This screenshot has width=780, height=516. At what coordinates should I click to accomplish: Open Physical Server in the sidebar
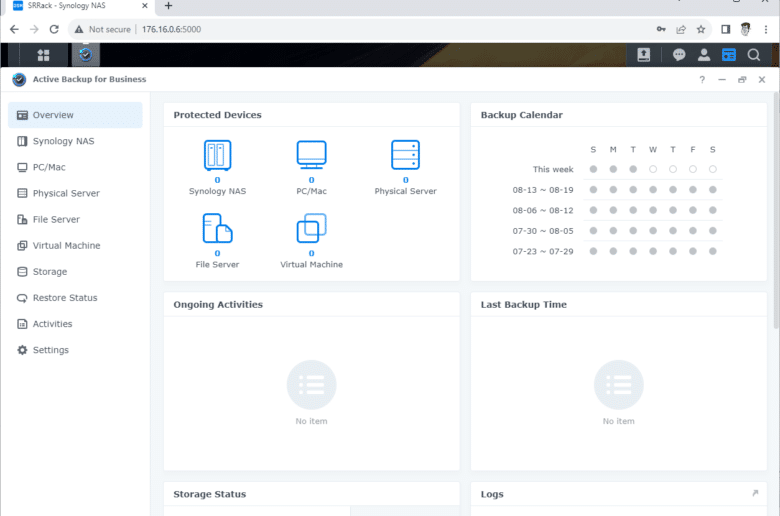tap(75, 193)
